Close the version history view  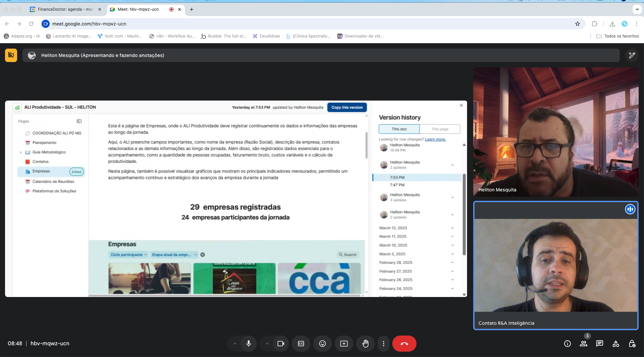(461, 105)
